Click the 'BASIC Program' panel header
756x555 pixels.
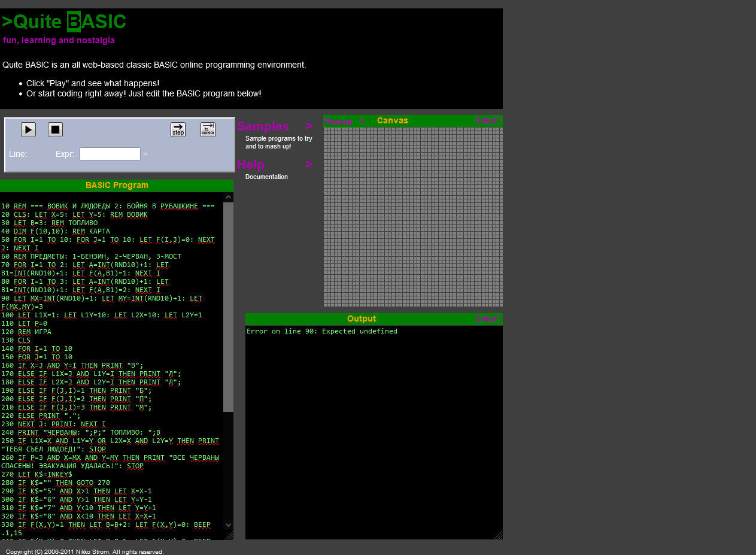(x=117, y=186)
